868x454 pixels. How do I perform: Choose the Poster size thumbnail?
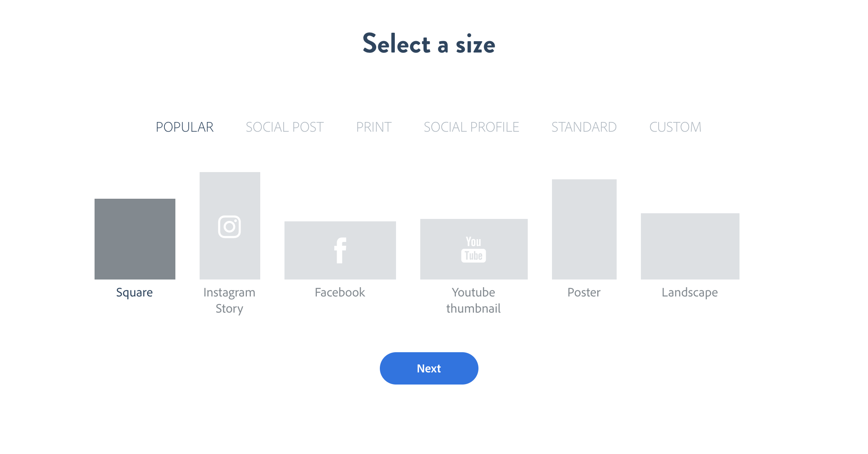coord(584,229)
